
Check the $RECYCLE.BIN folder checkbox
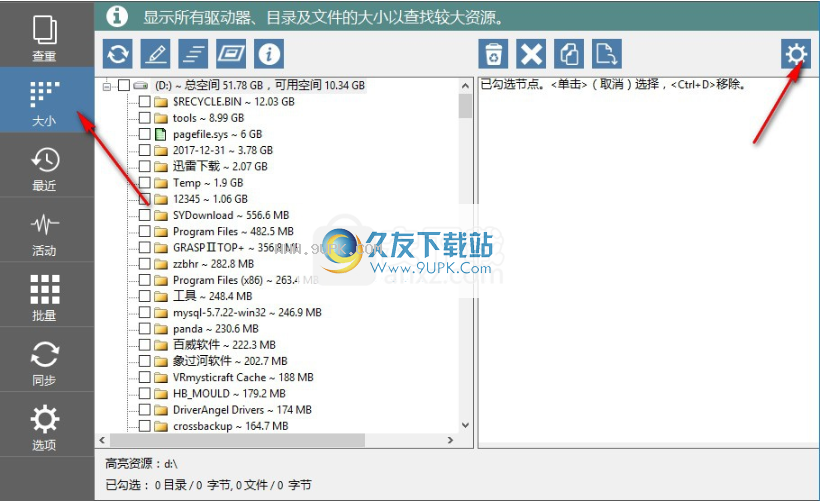pos(145,102)
